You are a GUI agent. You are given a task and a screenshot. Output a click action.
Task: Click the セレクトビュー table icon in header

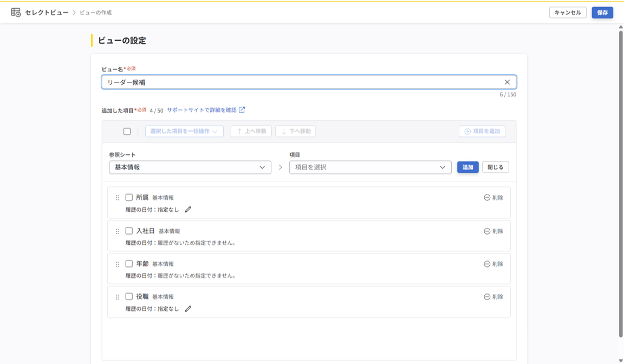16,12
